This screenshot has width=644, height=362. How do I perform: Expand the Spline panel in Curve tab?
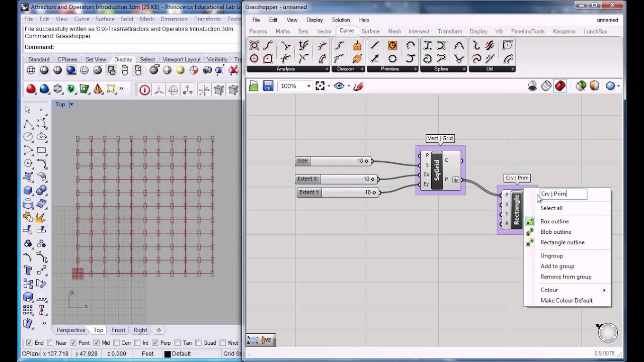coord(463,69)
